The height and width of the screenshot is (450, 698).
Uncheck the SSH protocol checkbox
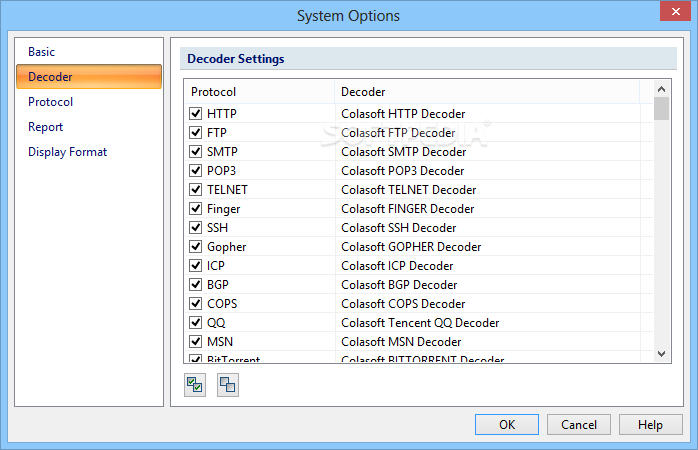point(195,227)
